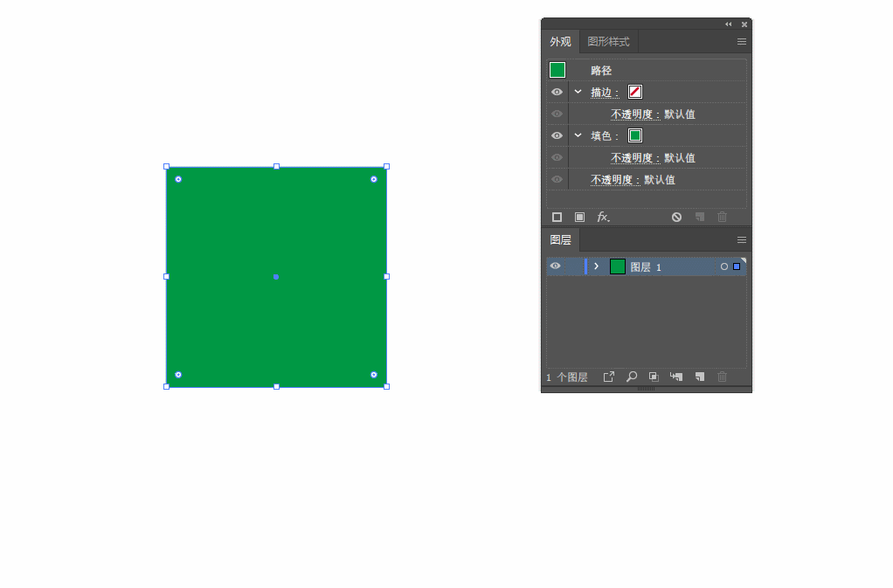Click Add New Stroke icon in Appearance panel
This screenshot has width=893, height=588.
click(x=557, y=217)
